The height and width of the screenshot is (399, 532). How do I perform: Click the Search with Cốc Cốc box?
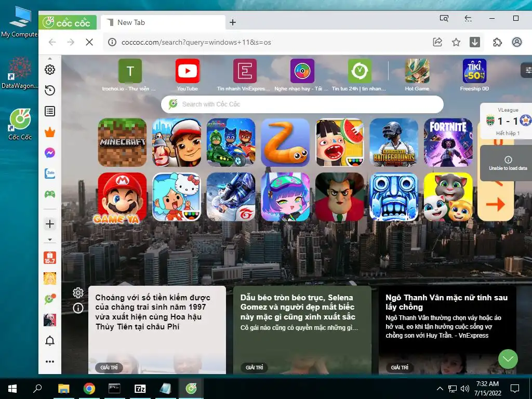[x=302, y=104]
